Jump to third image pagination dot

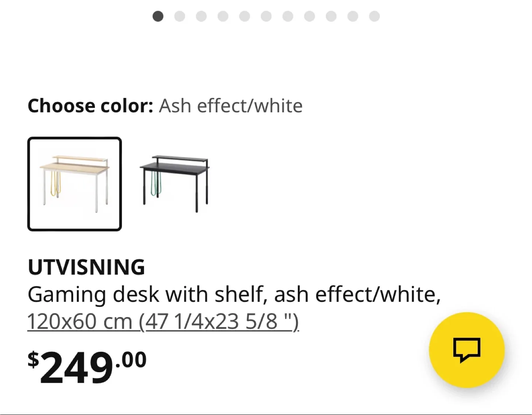tap(201, 16)
